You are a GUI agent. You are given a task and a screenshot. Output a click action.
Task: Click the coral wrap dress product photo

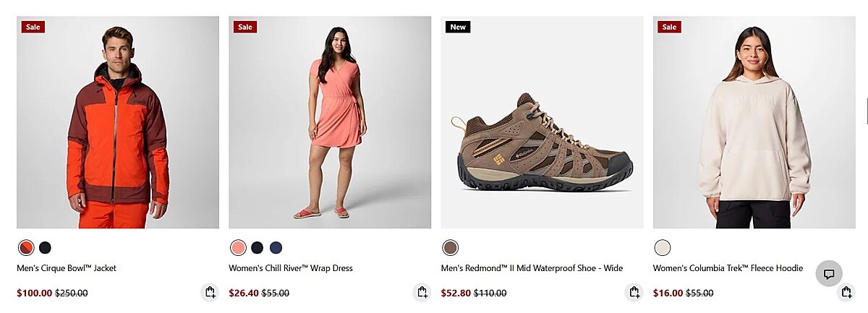330,123
